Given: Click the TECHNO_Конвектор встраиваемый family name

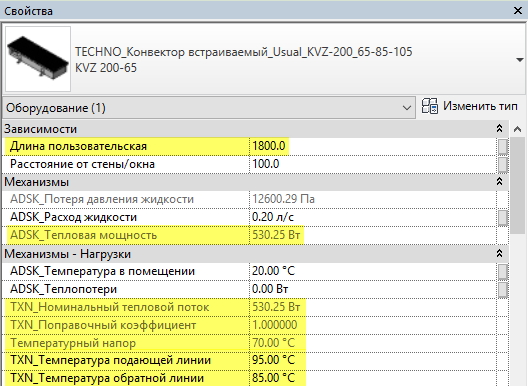Looking at the screenshot, I should click(243, 52).
